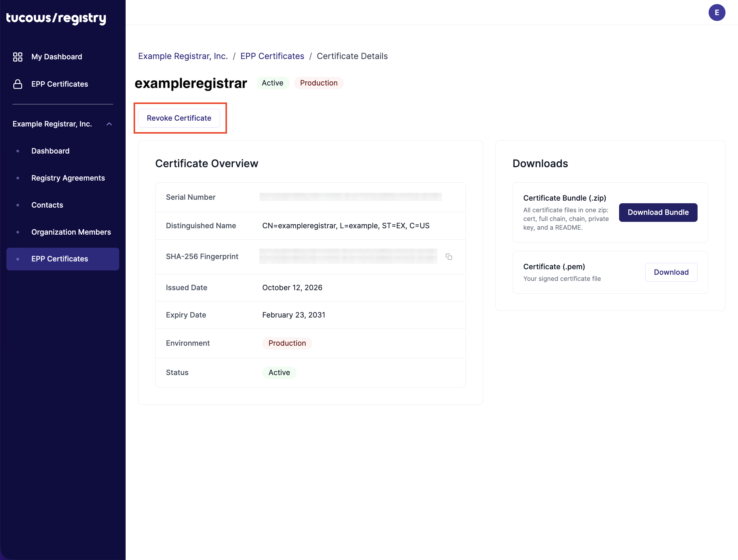The width and height of the screenshot is (738, 560).
Task: Click Expiry Date February 23, 2031
Action: pyautogui.click(x=294, y=315)
